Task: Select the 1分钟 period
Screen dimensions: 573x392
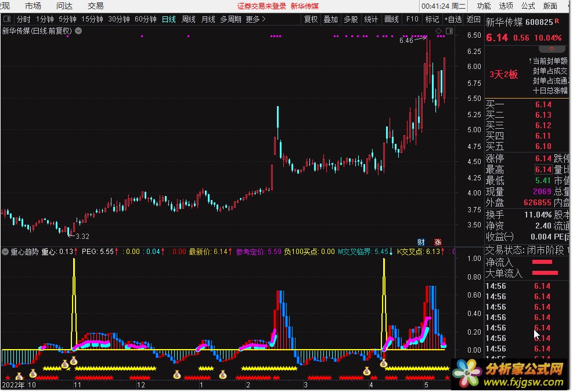Action: (x=45, y=19)
